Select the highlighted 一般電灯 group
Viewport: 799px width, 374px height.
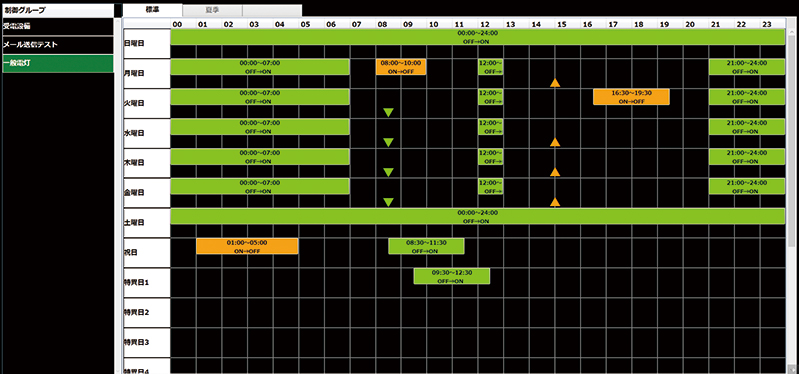pyautogui.click(x=58, y=63)
